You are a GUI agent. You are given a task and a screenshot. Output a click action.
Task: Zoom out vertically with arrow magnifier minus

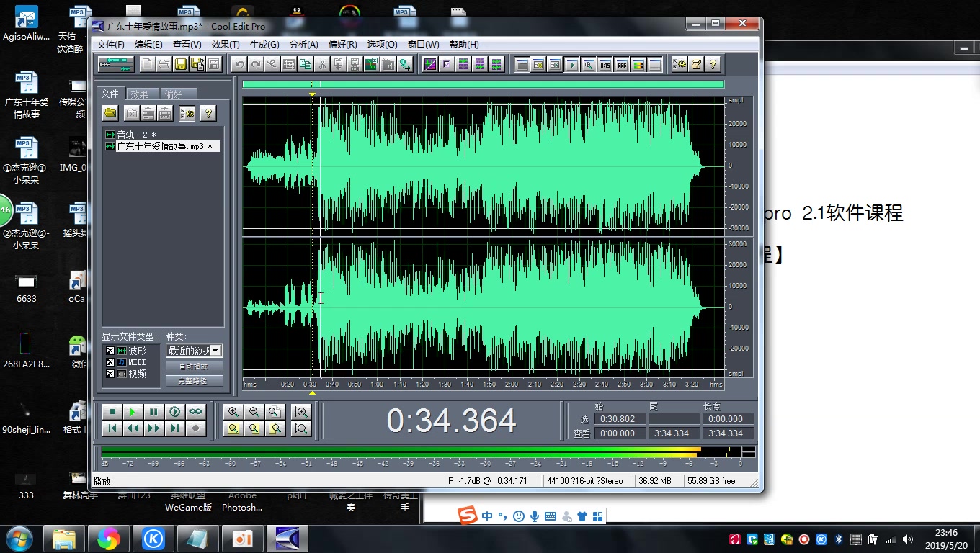(301, 428)
